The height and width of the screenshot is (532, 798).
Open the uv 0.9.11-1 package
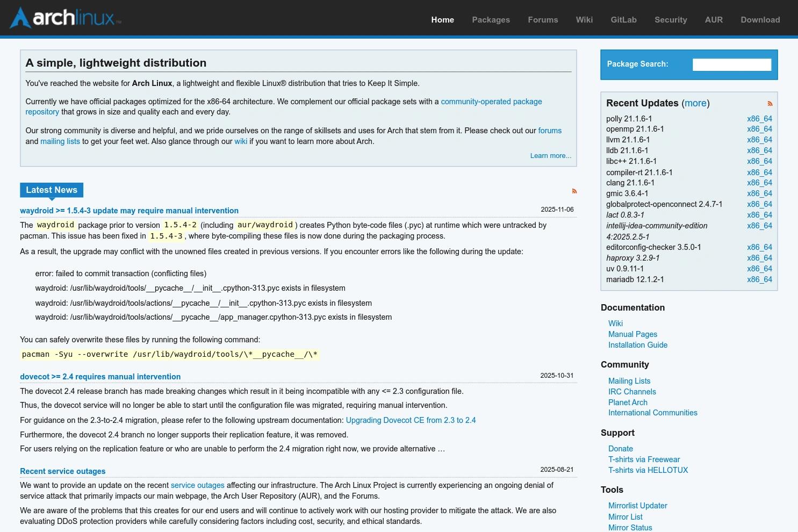pos(624,269)
